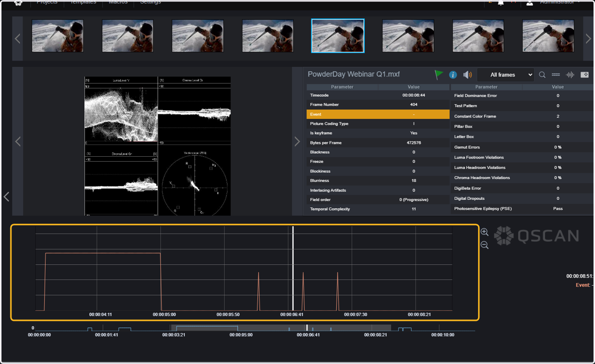This screenshot has height=364, width=595.
Task: Select the first thumbnail in the filmstrip
Action: click(x=58, y=36)
